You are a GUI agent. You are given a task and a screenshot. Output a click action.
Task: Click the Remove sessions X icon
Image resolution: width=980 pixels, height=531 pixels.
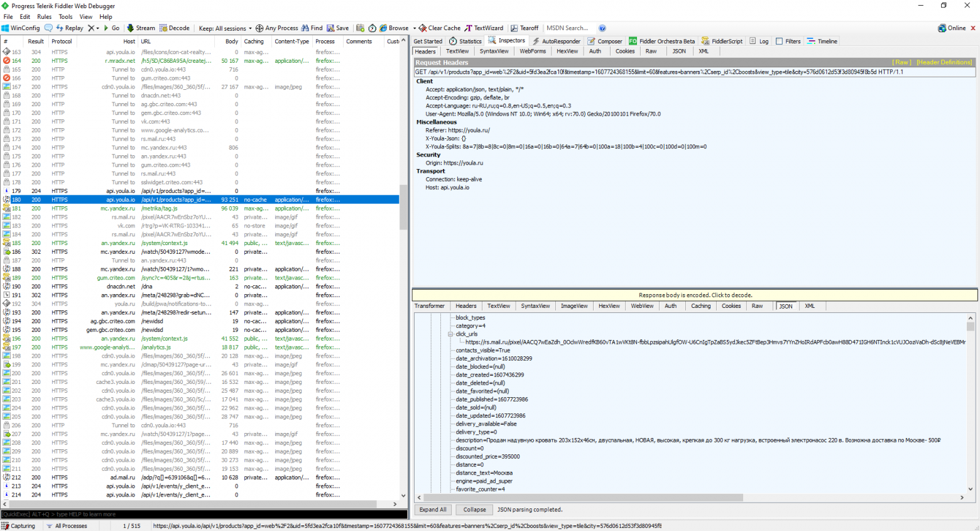(x=93, y=28)
